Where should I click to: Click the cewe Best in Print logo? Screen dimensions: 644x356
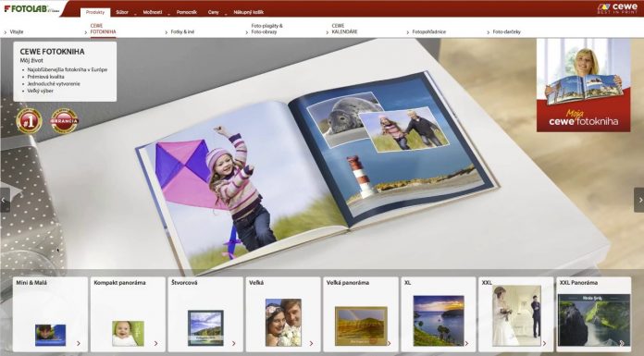coord(617,8)
